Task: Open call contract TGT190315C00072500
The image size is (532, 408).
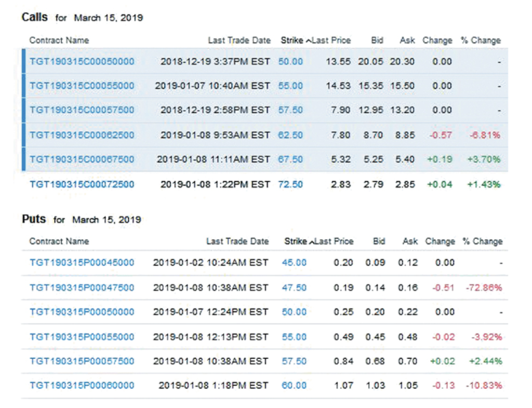Action: pyautogui.click(x=82, y=184)
